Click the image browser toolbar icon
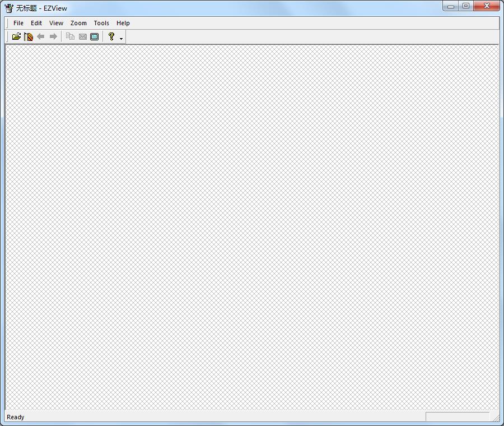The image size is (504, 426). [x=29, y=36]
